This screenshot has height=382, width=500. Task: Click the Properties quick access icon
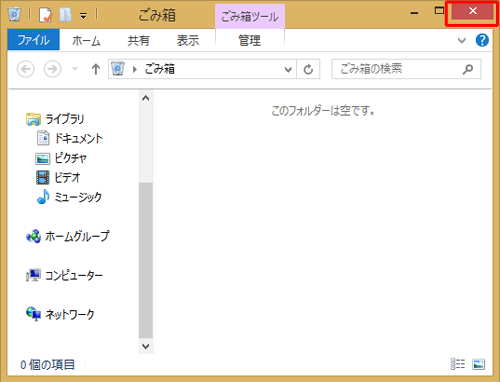point(45,15)
